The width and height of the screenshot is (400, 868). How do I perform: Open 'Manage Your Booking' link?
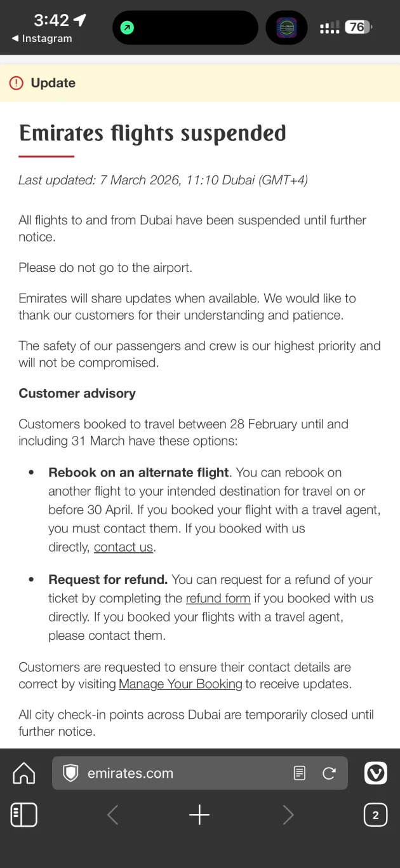[180, 684]
